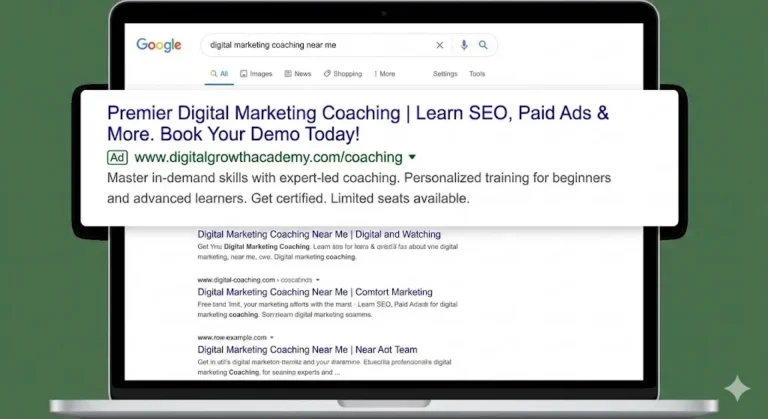
Task: Click the sparkle icon in bottom-right corner
Action: pos(738,390)
